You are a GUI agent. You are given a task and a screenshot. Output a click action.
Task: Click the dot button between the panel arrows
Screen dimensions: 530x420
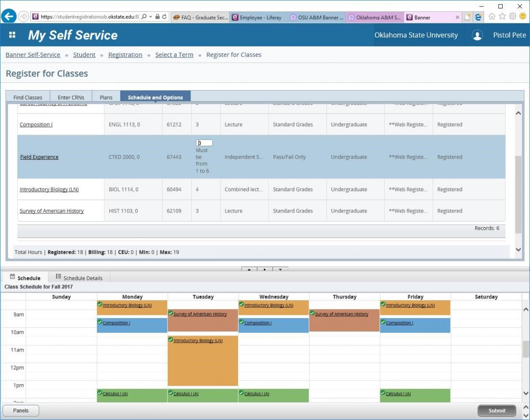click(265, 269)
